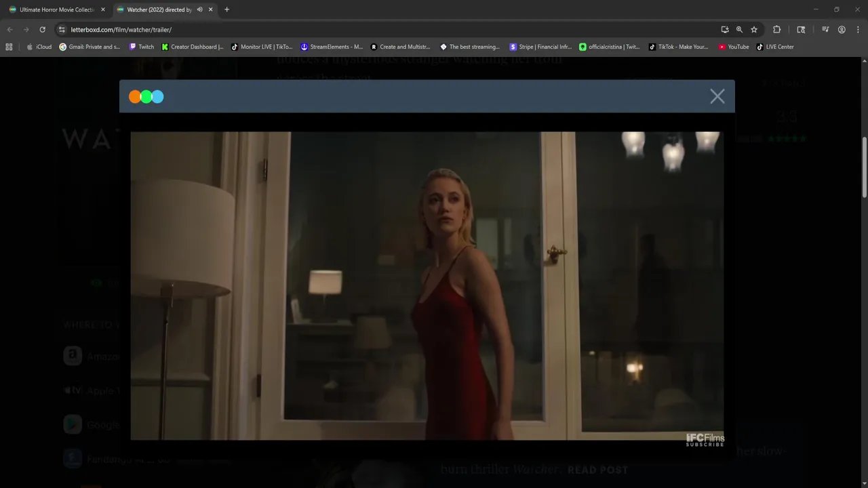The image size is (868, 488).
Task: Click the tab search icon beside Extensions
Action: pos(801,29)
